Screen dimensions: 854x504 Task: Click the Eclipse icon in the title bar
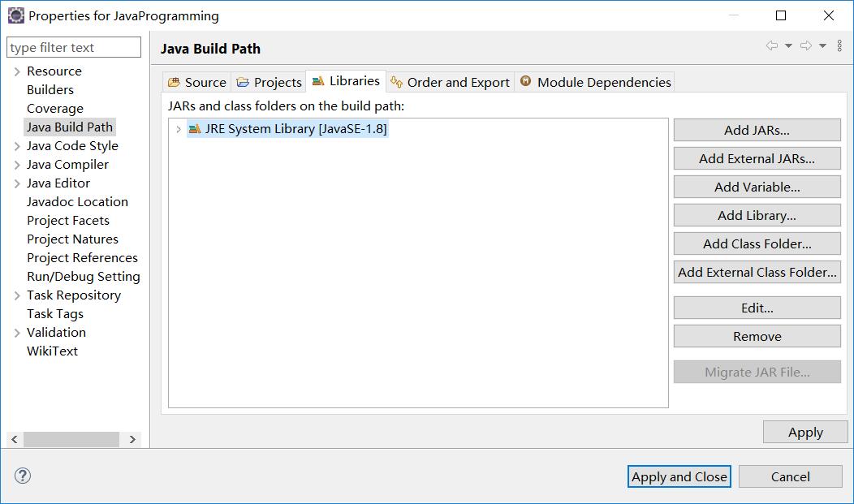coord(15,15)
